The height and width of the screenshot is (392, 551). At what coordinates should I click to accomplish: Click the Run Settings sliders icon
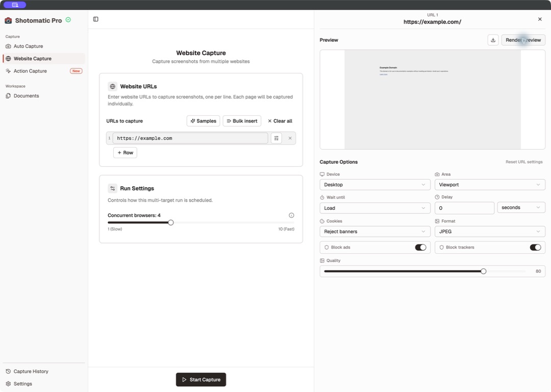pos(112,188)
